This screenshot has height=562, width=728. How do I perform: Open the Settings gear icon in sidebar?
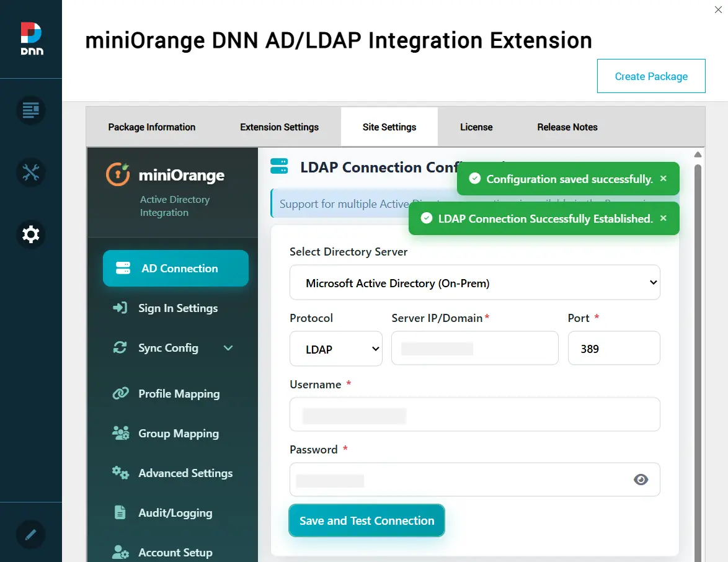[30, 234]
